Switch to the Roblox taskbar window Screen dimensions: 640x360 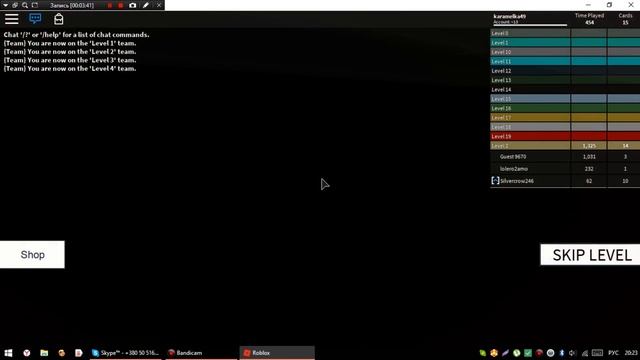click(277, 353)
